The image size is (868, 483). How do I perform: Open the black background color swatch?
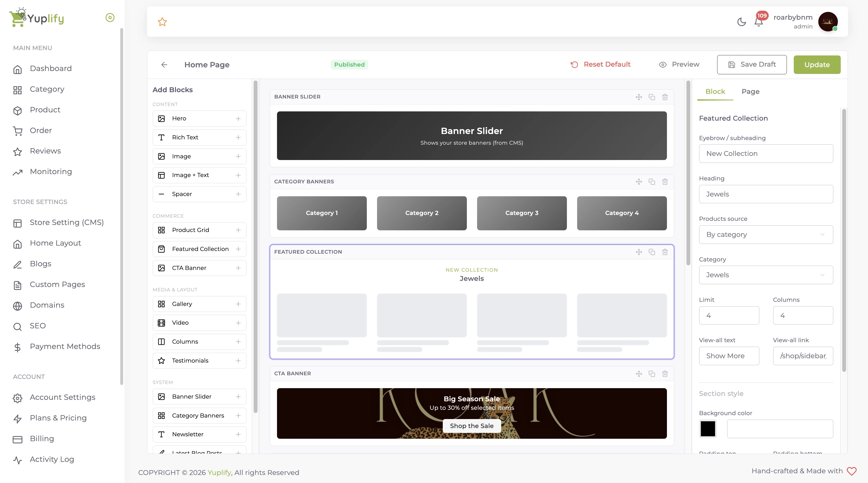point(708,429)
